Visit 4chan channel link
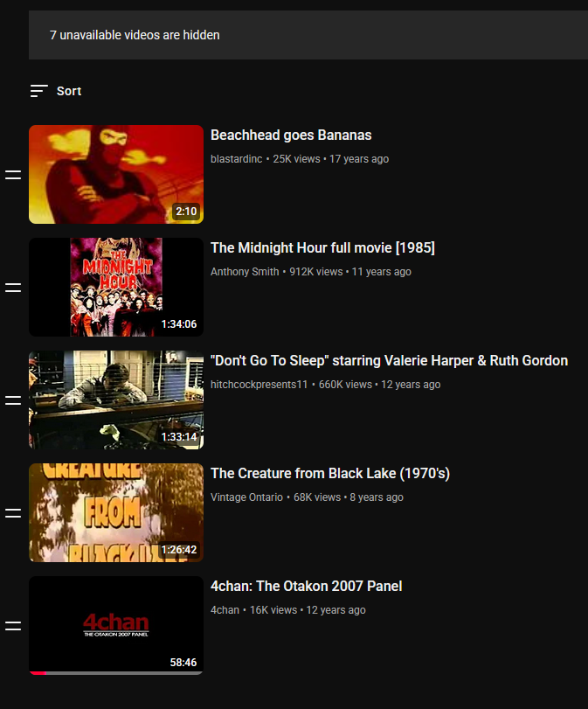 point(225,610)
